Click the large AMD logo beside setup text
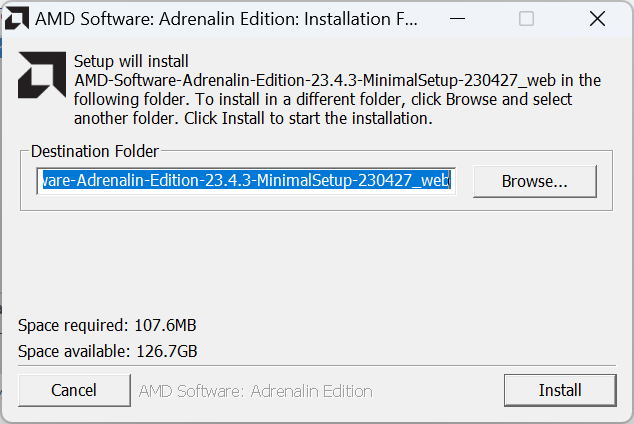Screen dimensions: 634x424 tap(41, 75)
